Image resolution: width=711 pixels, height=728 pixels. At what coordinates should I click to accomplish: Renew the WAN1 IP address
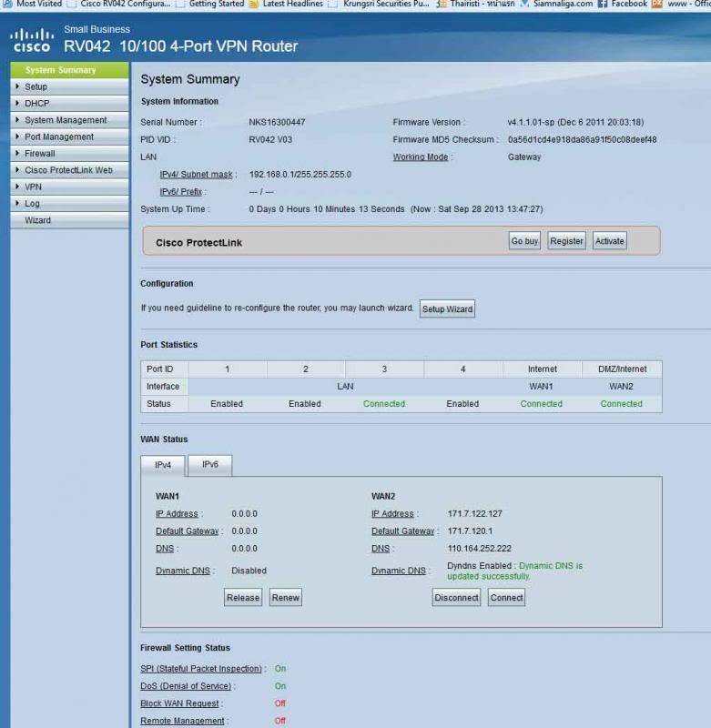[x=285, y=598]
